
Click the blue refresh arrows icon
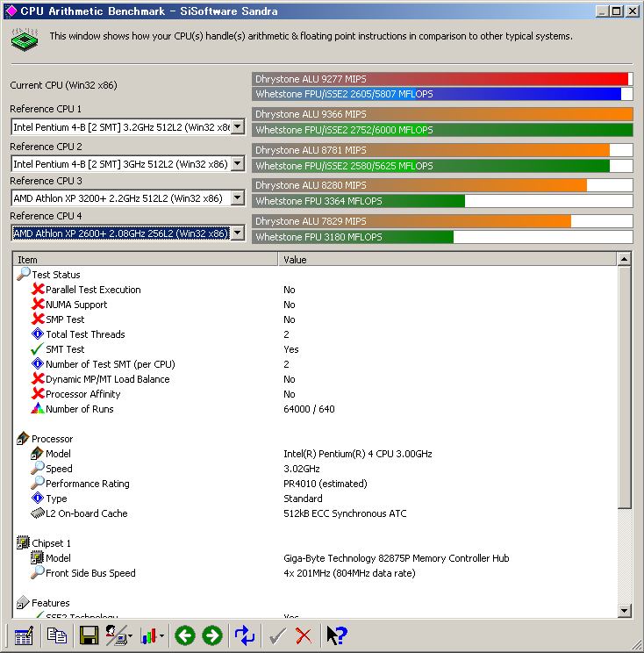coord(245,635)
